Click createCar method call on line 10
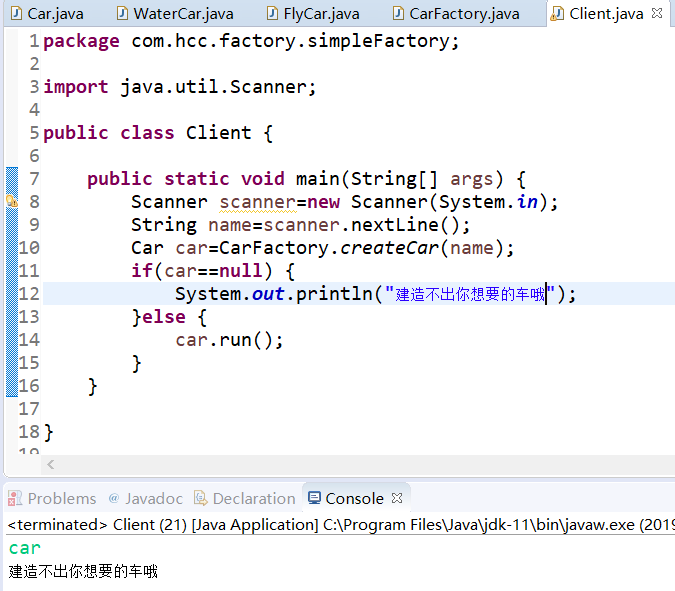 pyautogui.click(x=389, y=248)
